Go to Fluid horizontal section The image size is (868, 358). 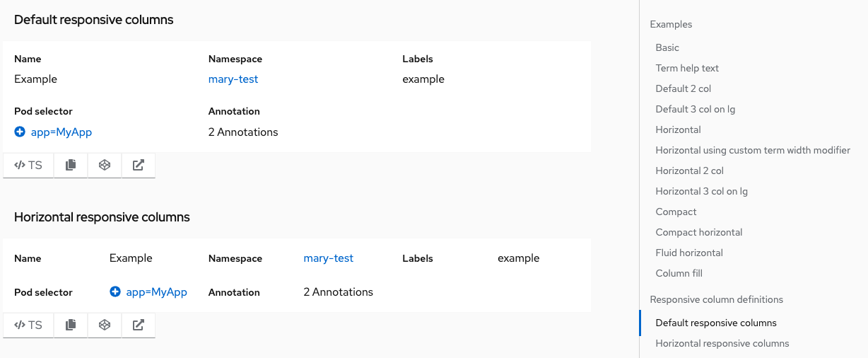689,253
